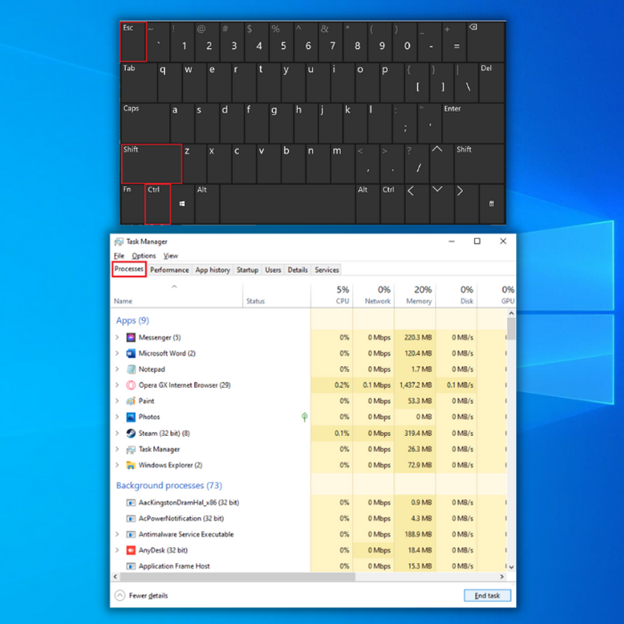This screenshot has width=624, height=624.
Task: Expand the AnyDesk (32 bit) row
Action: 117,550
